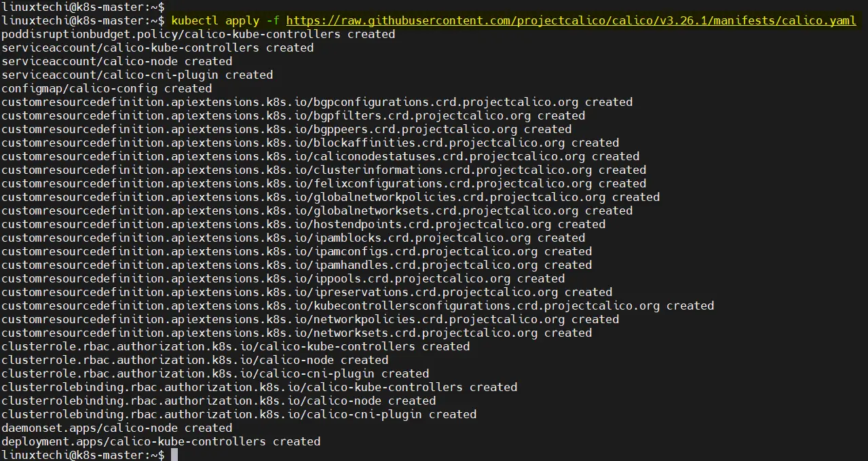Click the serviceaccount/calico-node created line

click(x=117, y=61)
